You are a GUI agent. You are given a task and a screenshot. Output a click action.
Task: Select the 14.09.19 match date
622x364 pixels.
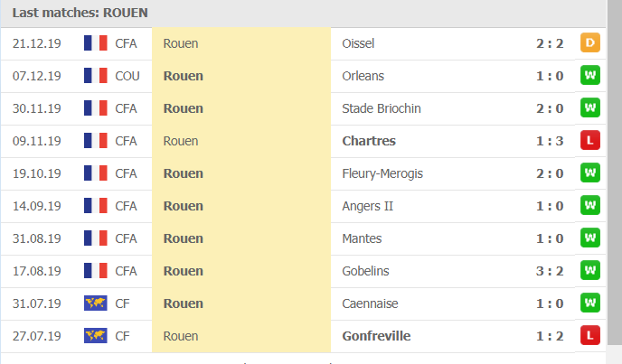tap(37, 206)
